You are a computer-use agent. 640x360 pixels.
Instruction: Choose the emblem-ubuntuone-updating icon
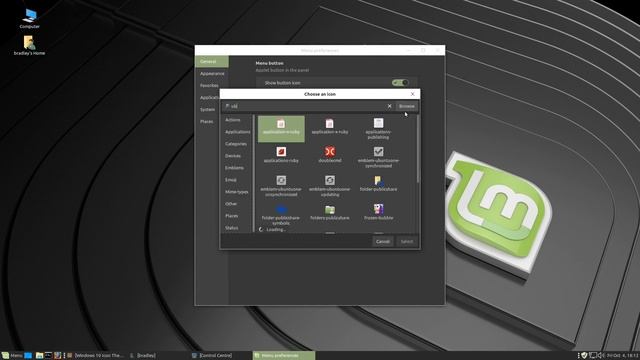pyautogui.click(x=330, y=185)
